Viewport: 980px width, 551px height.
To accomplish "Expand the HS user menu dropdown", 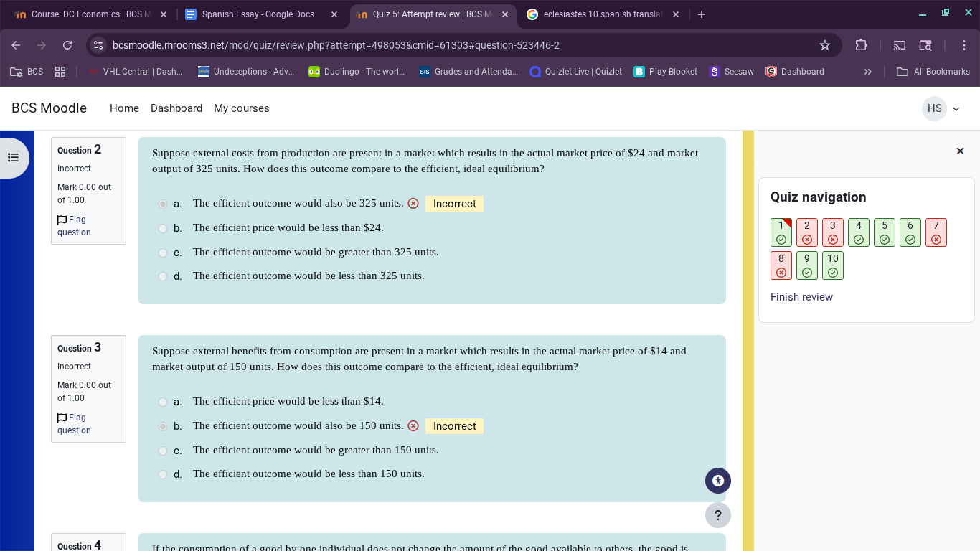I will click(x=941, y=108).
